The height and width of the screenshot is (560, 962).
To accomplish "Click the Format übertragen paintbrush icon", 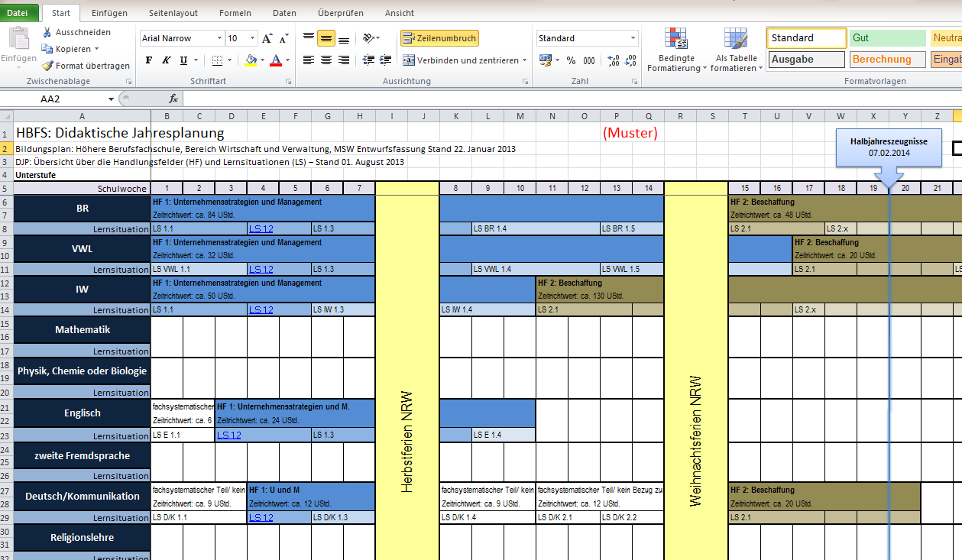I will pos(47,66).
